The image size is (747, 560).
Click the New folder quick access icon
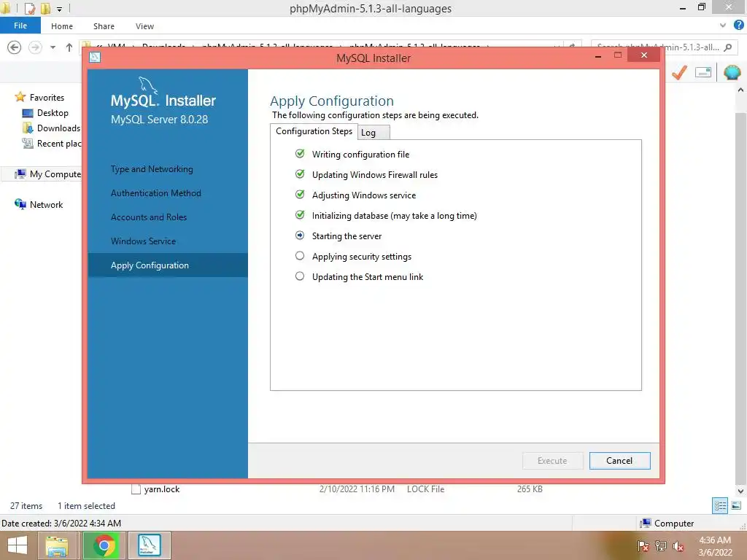coord(45,8)
